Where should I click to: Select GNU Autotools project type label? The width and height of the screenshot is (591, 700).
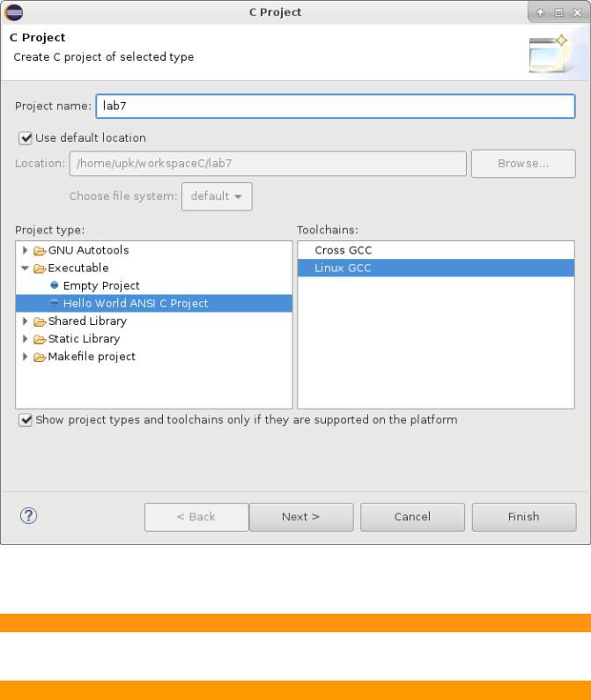tap(88, 250)
